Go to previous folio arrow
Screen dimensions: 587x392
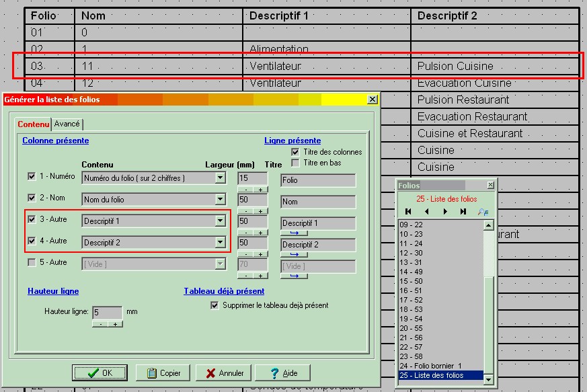click(426, 212)
